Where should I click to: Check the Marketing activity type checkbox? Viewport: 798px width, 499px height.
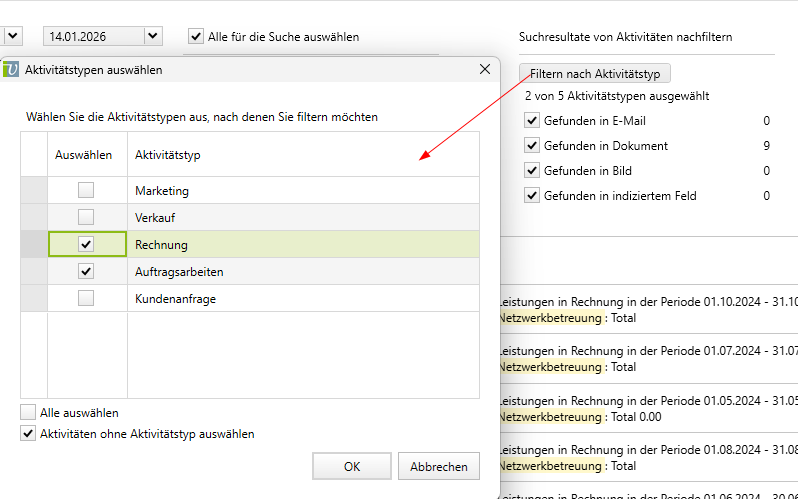point(87,190)
